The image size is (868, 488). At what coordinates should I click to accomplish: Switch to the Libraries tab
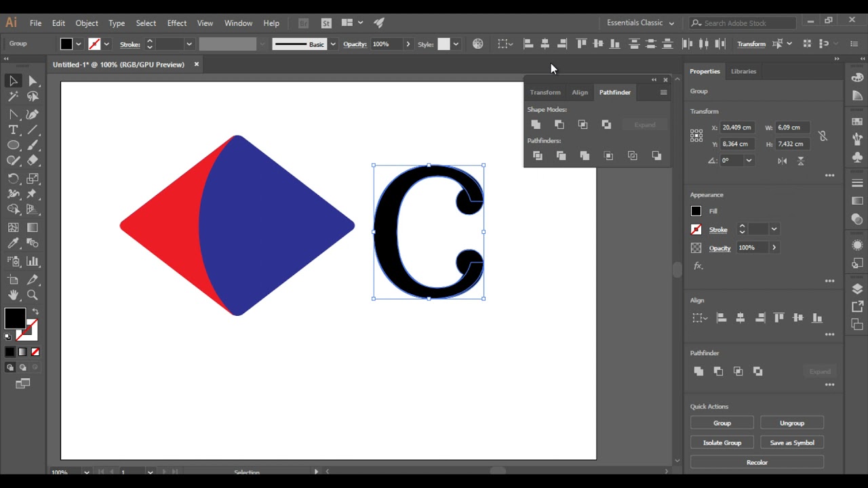(743, 71)
